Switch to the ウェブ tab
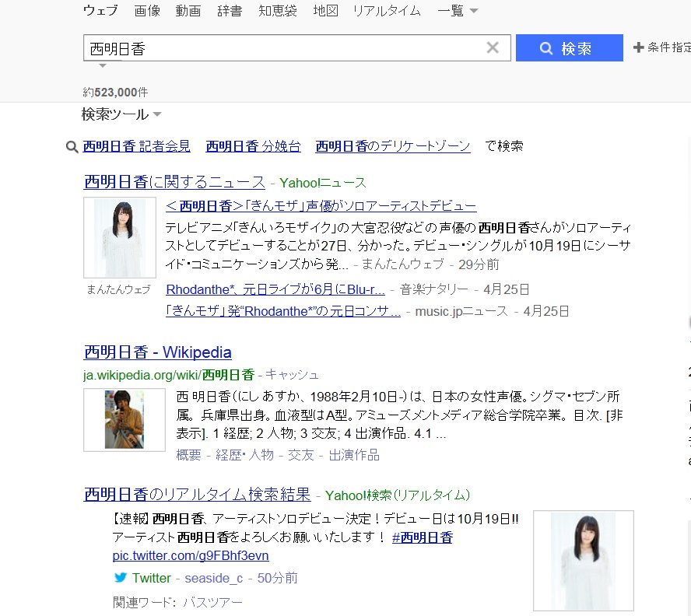691x616 pixels. click(x=100, y=11)
